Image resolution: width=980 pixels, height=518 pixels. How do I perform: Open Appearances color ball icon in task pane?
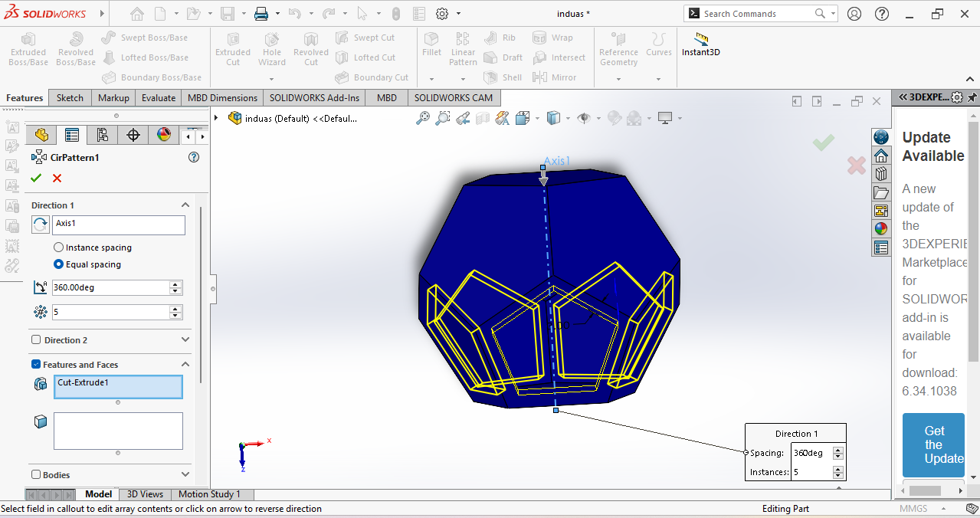tap(881, 228)
